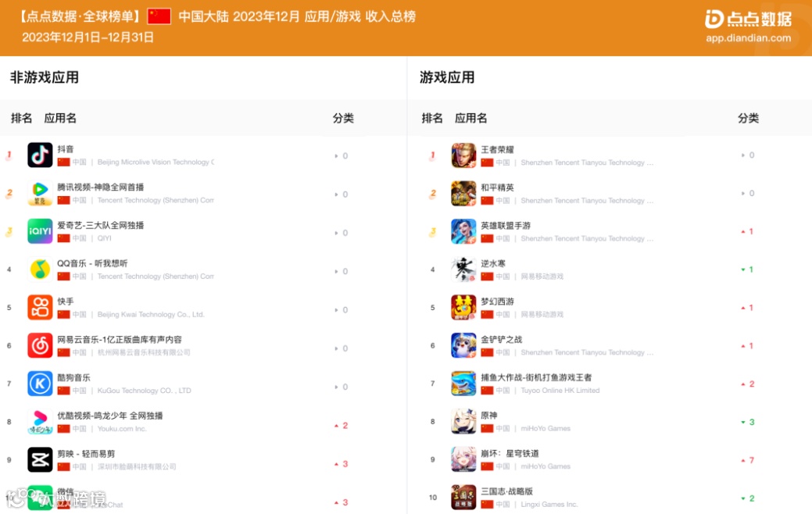Click miHoYo Games publisher under 原神
812x514 pixels.
(546, 428)
